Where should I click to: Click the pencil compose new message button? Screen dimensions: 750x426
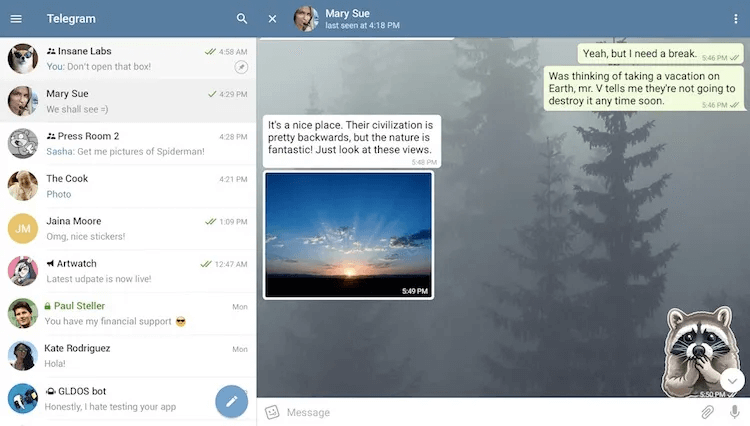[x=232, y=401]
